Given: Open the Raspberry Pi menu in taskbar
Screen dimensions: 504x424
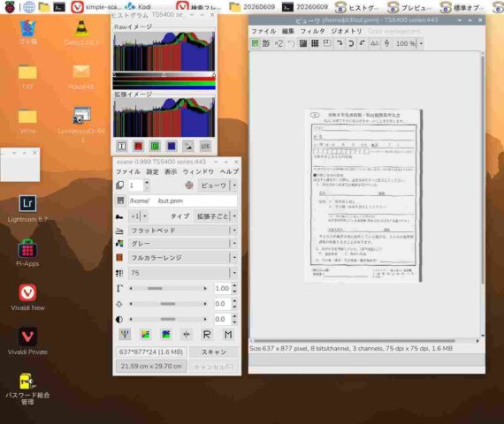Looking at the screenshot, I should [10, 7].
